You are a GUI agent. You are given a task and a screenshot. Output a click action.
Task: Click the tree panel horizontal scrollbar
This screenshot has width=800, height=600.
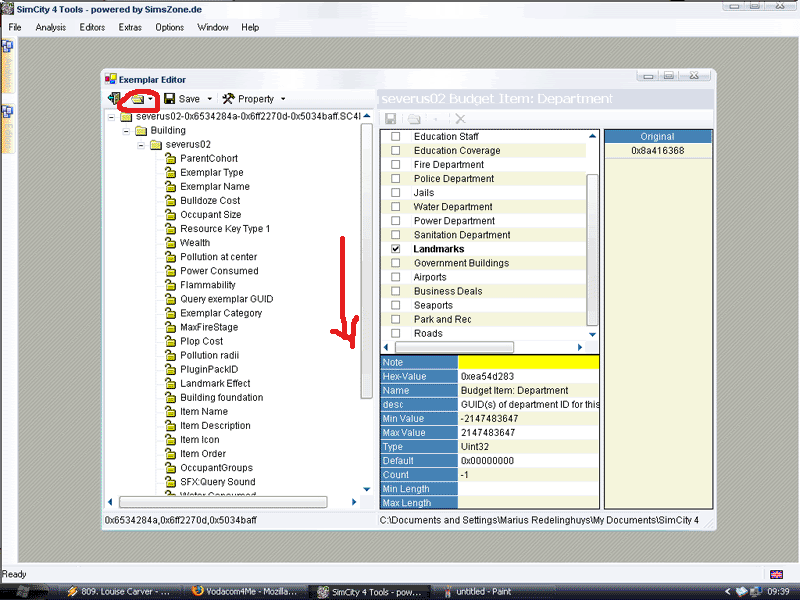[x=223, y=502]
